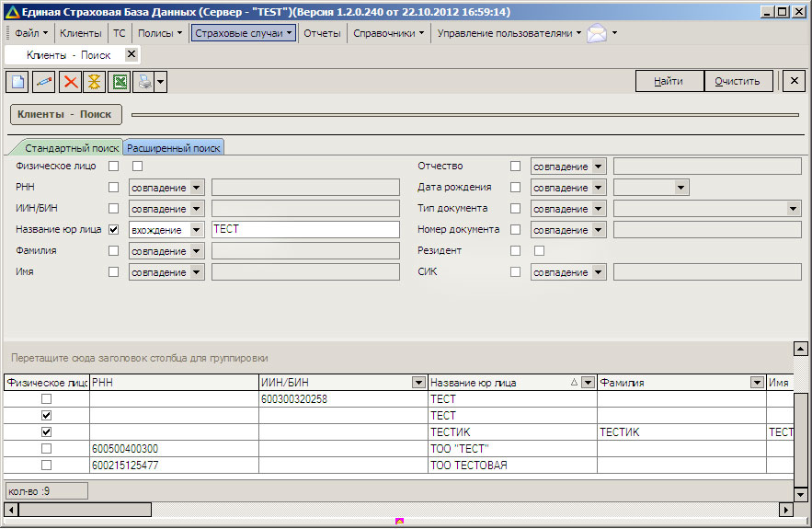812x529 pixels.
Task: Click the horizontal scrollbar right arrow
Action: (x=785, y=509)
